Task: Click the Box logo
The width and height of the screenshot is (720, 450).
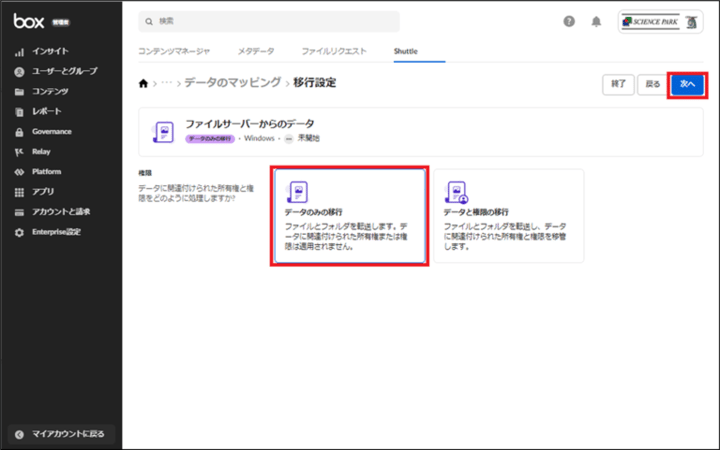Action: coord(28,21)
